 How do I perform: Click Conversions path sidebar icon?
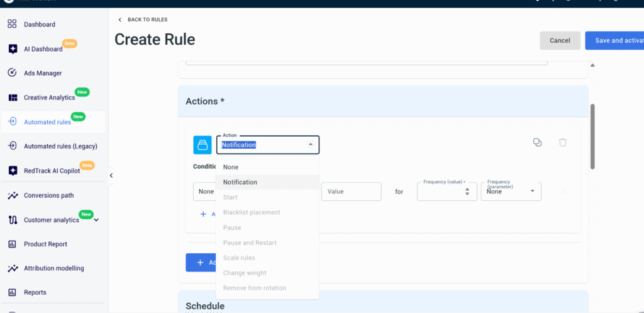13,195
